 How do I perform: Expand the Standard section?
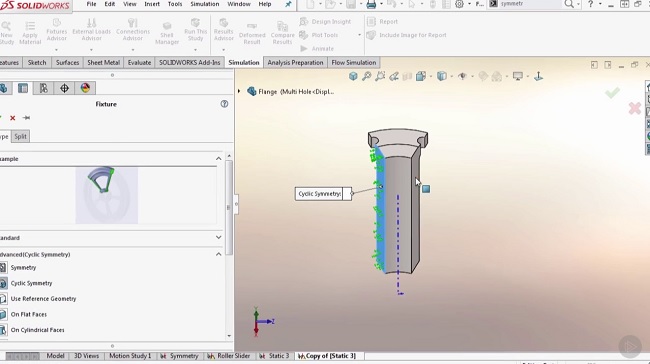tap(218, 238)
